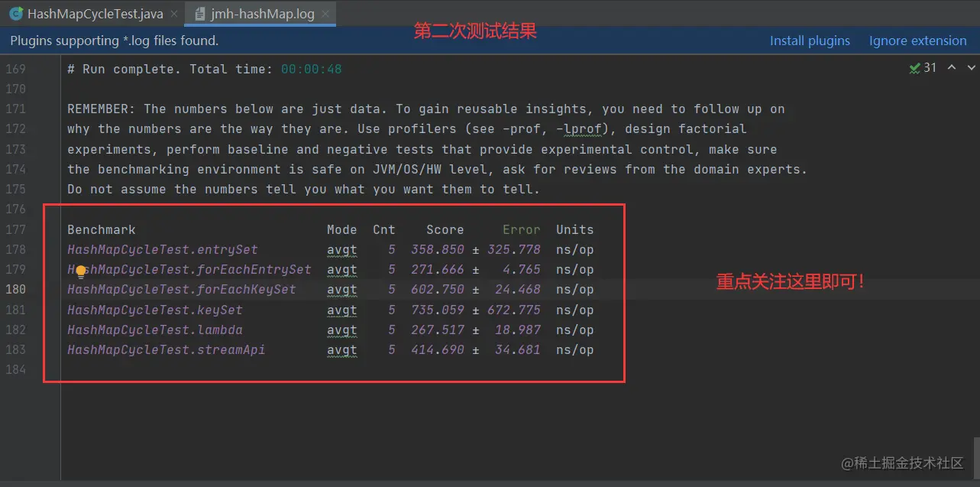
Task: Click HashMapCycleTest.forEachEntrySet benchmark name
Action: (189, 269)
